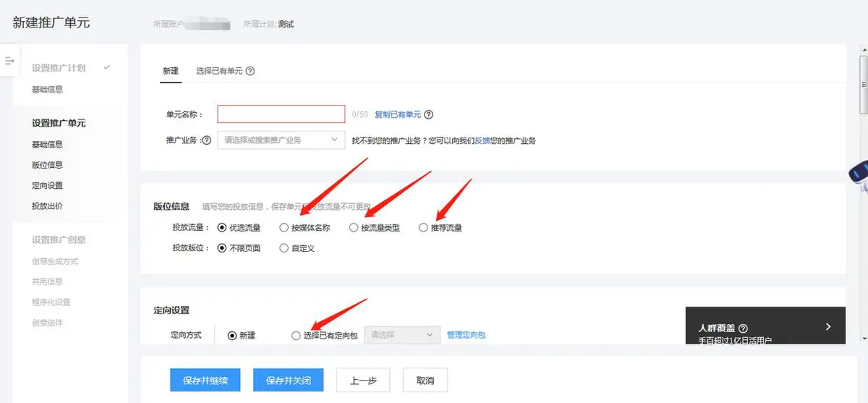Open 管理定向包 link

[x=466, y=335]
